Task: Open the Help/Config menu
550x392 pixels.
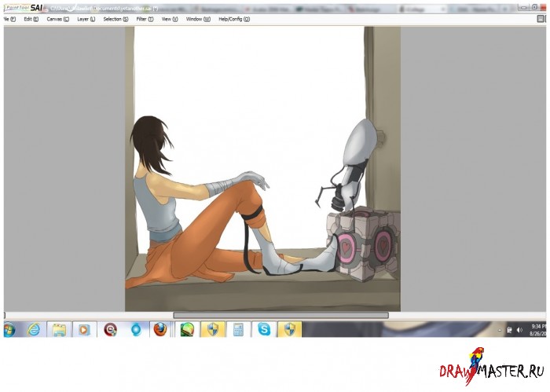Action: click(x=234, y=20)
